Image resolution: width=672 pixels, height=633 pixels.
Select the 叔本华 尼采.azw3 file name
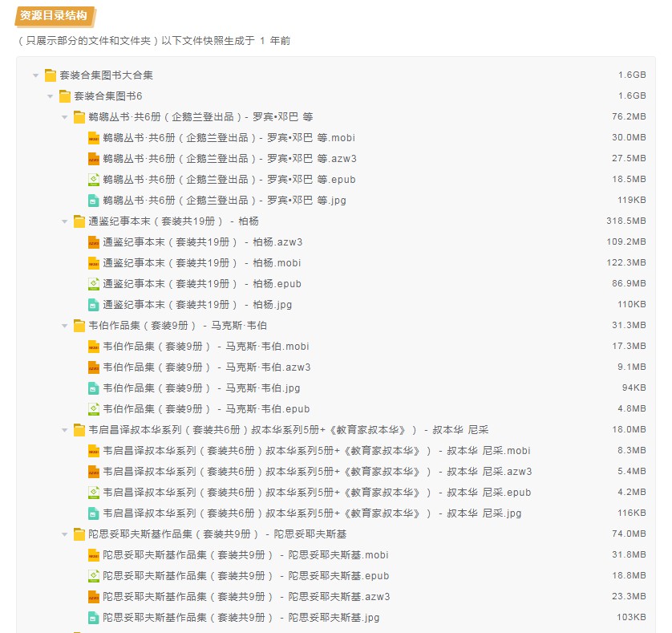[318, 472]
